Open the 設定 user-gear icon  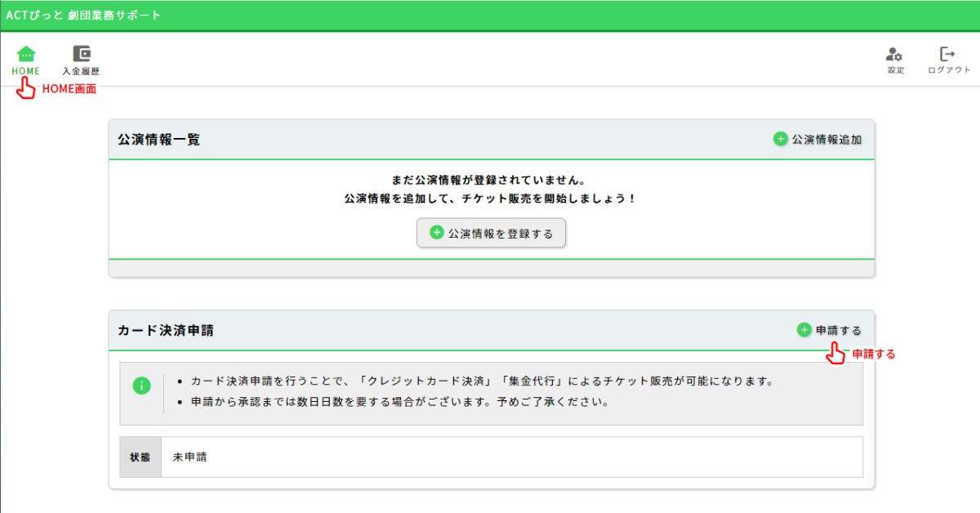[895, 55]
